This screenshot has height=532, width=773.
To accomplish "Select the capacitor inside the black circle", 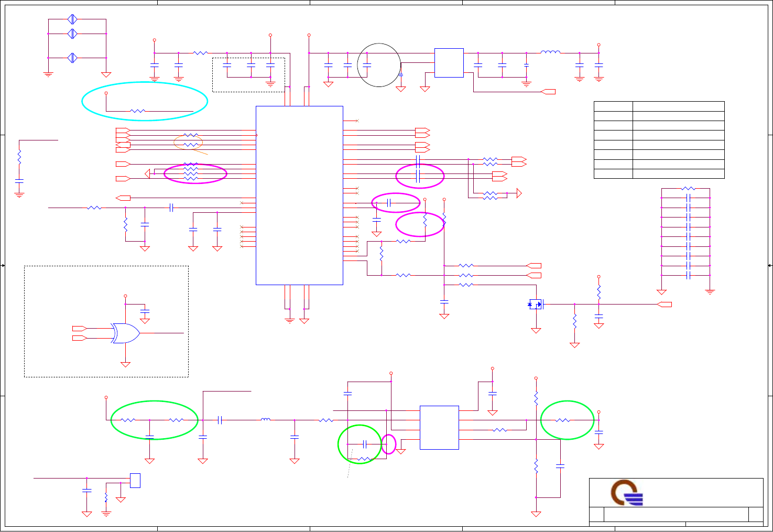I will [x=367, y=65].
